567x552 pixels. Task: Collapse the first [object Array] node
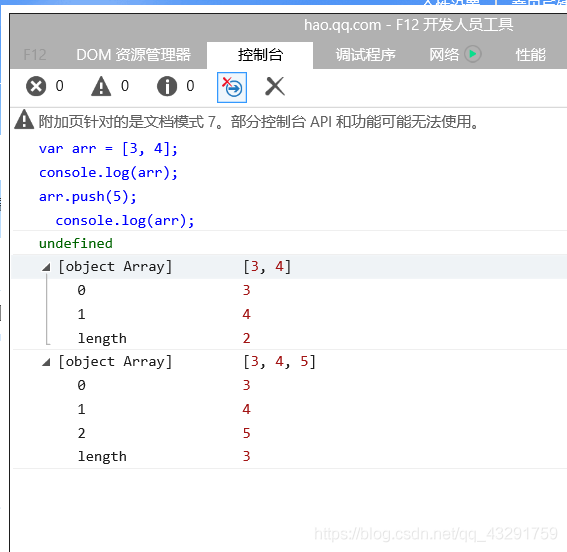click(x=46, y=267)
